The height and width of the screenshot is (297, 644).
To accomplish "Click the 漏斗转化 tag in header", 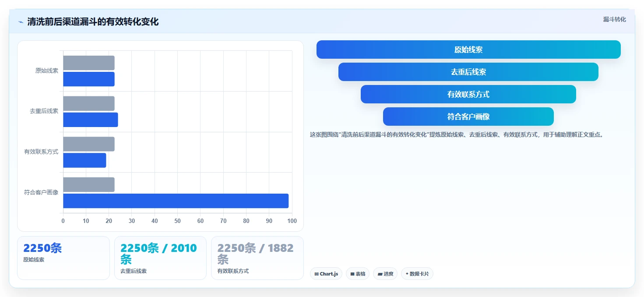I will (614, 19).
